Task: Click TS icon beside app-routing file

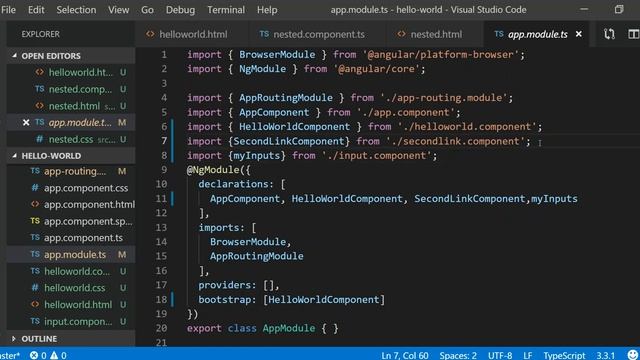Action: [35, 171]
